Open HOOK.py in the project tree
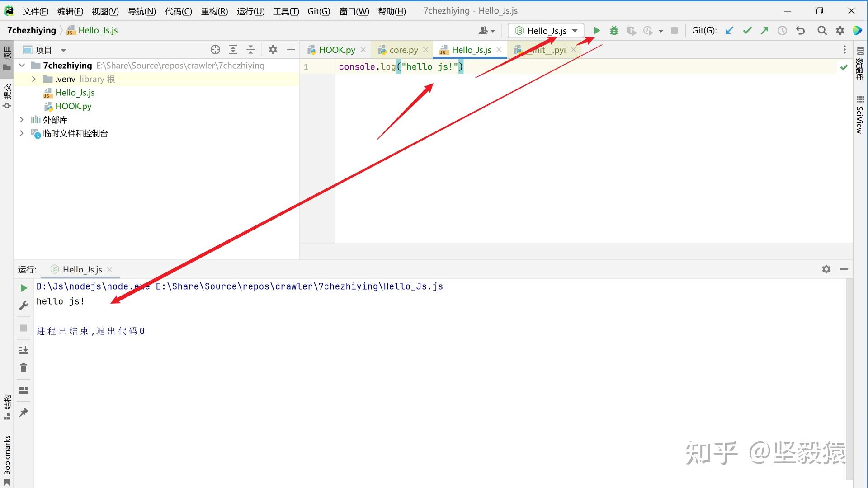Viewport: 868px width, 488px height. (73, 106)
